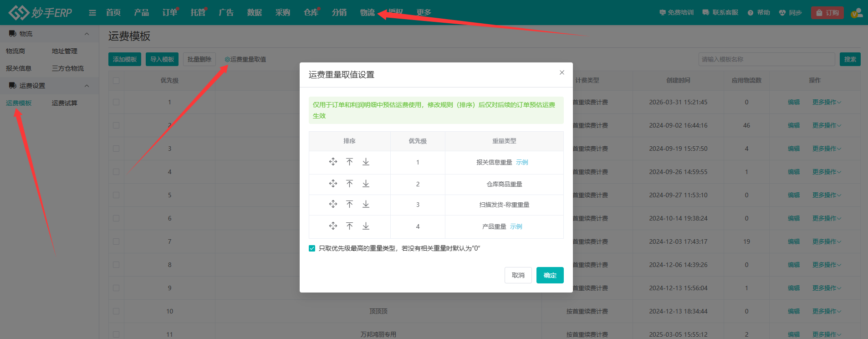Open 更多操作 for 2024-09-19 15:57:50 row
Image resolution: width=868 pixels, height=339 pixels.
pyautogui.click(x=827, y=149)
